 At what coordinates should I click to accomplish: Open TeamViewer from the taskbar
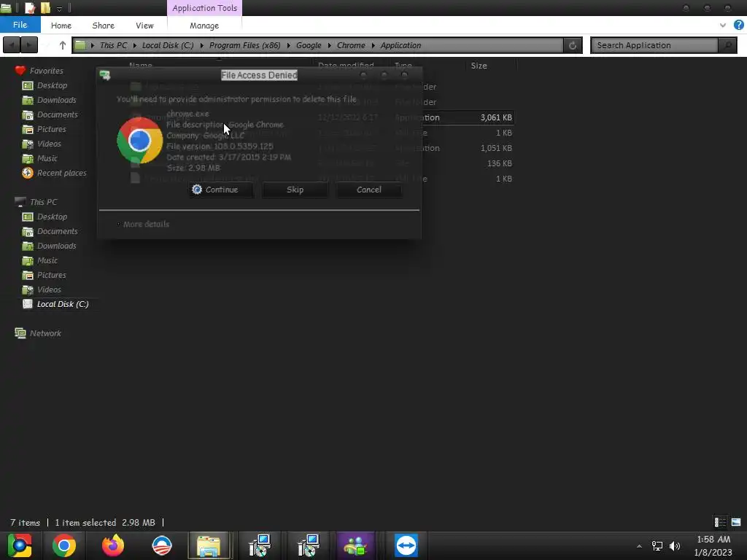pyautogui.click(x=406, y=545)
